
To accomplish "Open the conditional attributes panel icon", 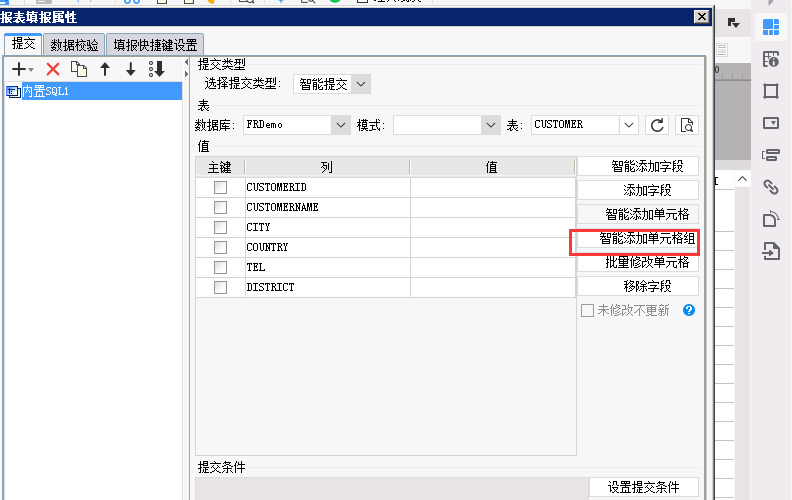I will pyautogui.click(x=771, y=155).
